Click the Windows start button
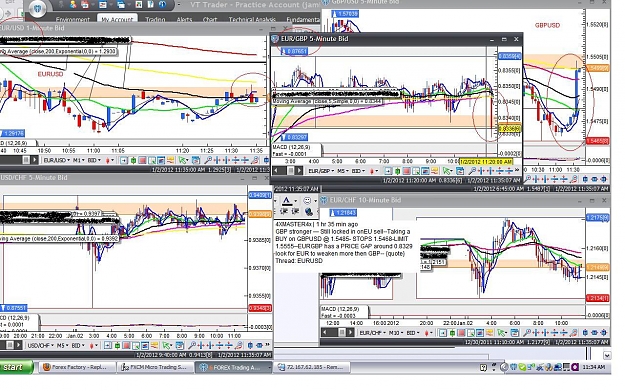Viewport: 625px width, 391px height. 16,367
